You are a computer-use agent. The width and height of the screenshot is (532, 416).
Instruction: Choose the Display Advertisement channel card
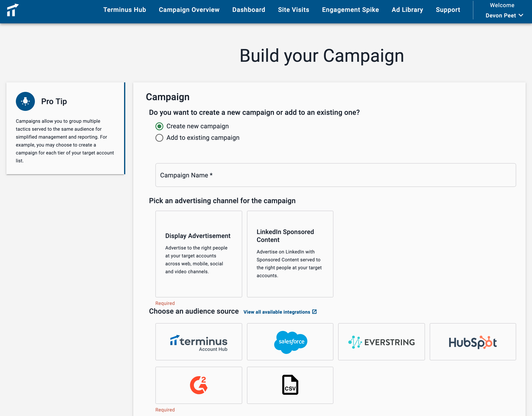(199, 254)
